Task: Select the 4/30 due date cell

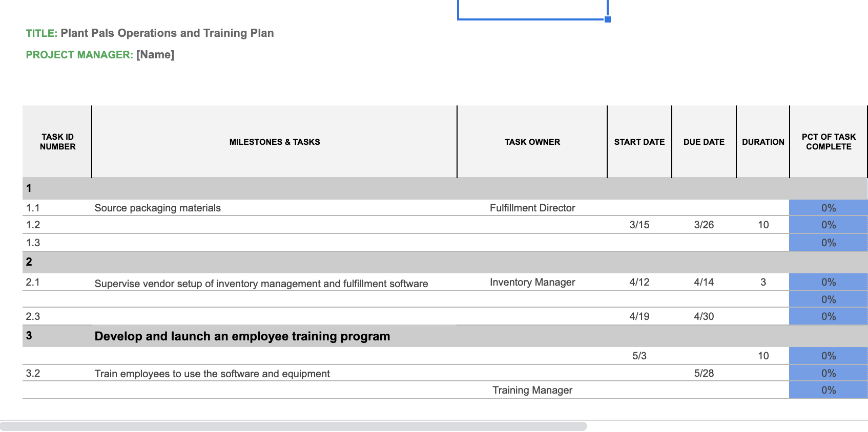Action: 704,316
